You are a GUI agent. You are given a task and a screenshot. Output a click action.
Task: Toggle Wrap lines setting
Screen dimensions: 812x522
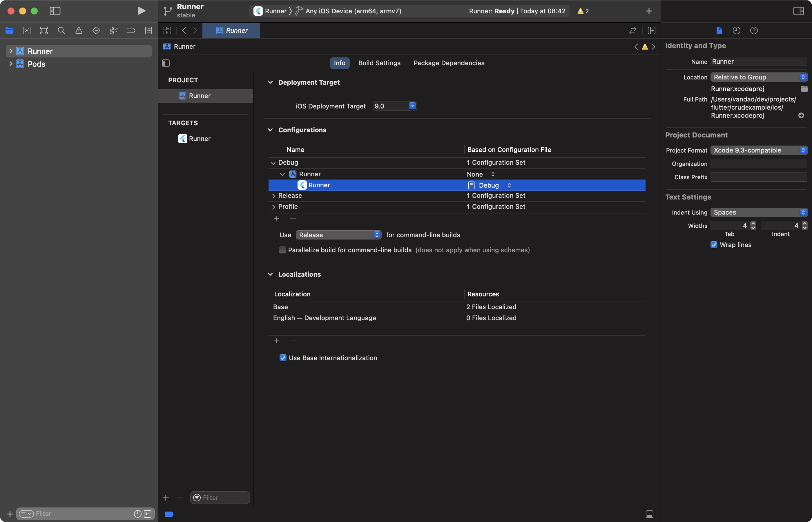714,244
